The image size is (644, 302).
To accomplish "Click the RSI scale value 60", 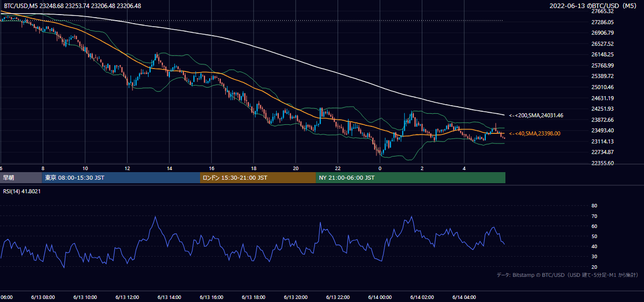I will click(594, 226).
